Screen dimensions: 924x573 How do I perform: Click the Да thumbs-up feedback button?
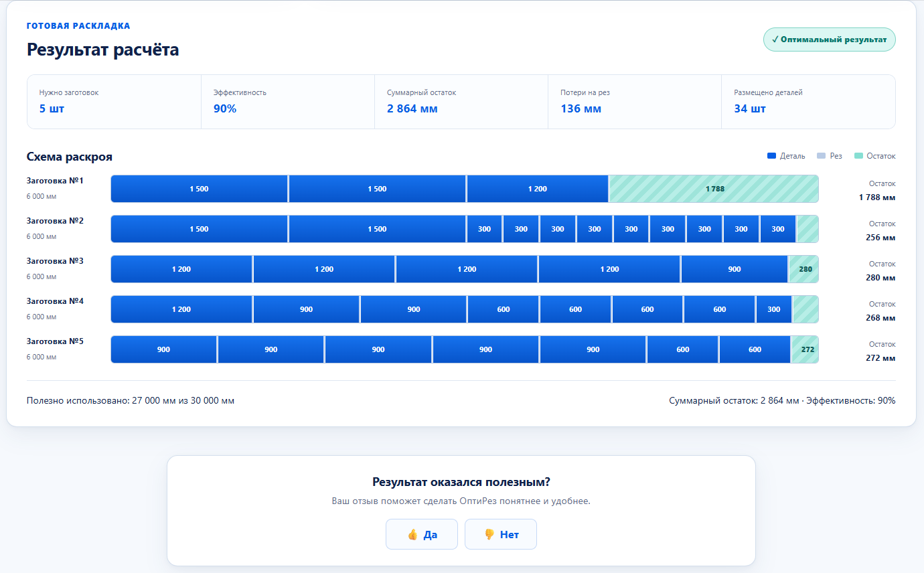coord(422,534)
